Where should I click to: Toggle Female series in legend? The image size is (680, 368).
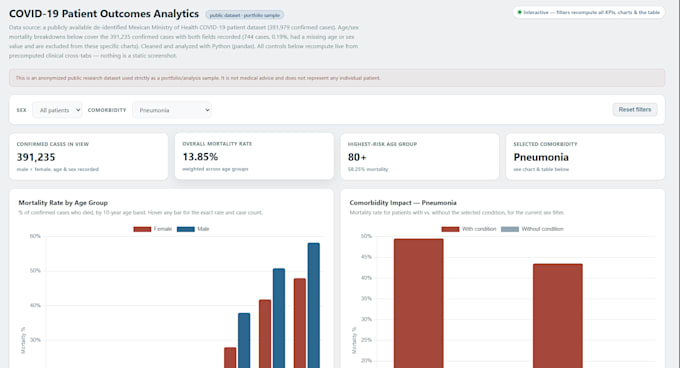tap(153, 229)
